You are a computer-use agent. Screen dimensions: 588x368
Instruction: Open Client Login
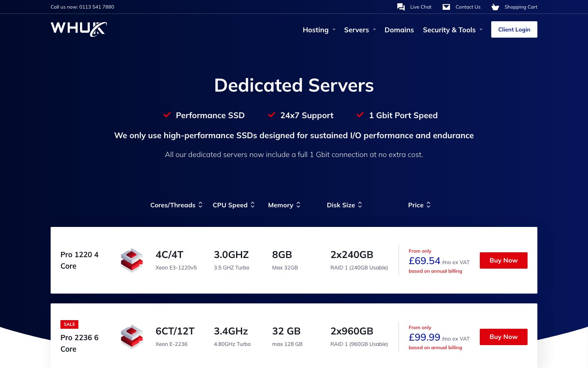(x=514, y=29)
